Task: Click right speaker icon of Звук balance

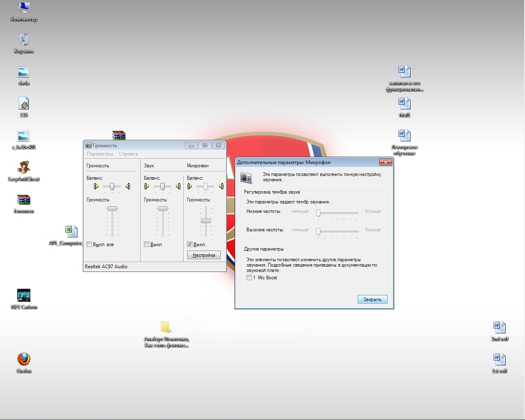Action: (178, 186)
